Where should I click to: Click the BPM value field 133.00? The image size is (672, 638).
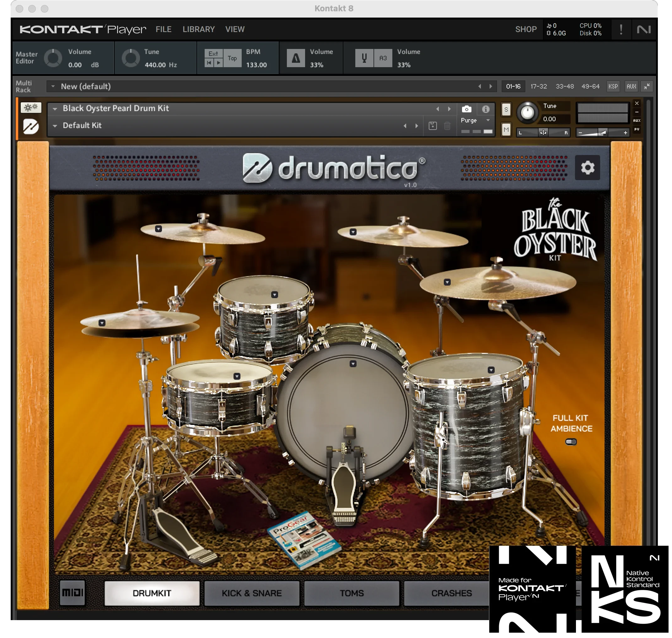coord(256,65)
